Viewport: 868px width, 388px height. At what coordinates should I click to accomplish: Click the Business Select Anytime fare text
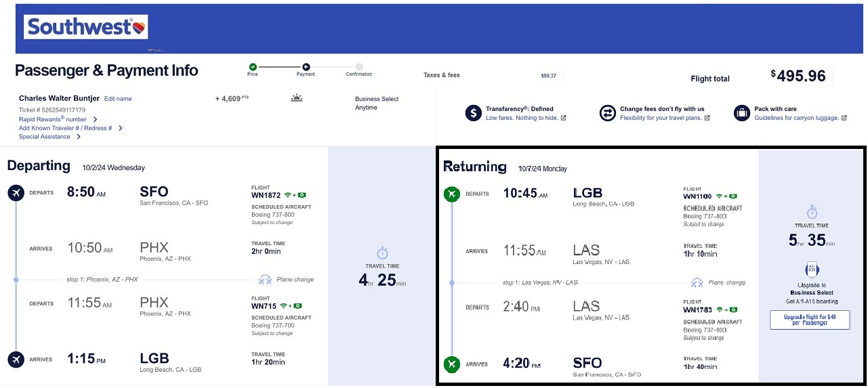[x=377, y=103]
